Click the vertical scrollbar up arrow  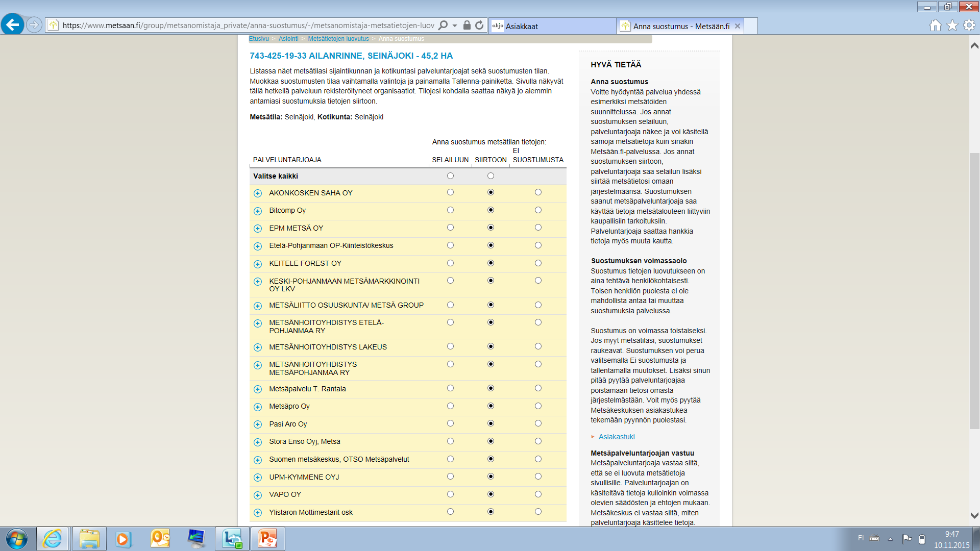(x=974, y=45)
